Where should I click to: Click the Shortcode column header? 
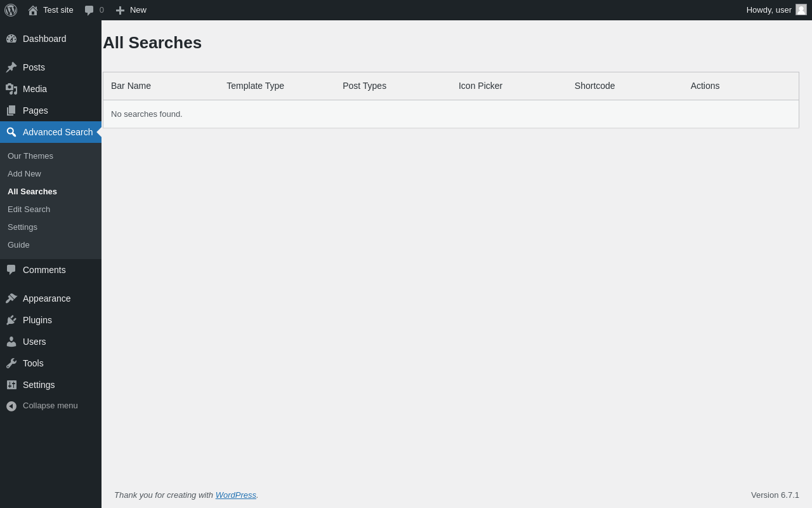point(594,86)
